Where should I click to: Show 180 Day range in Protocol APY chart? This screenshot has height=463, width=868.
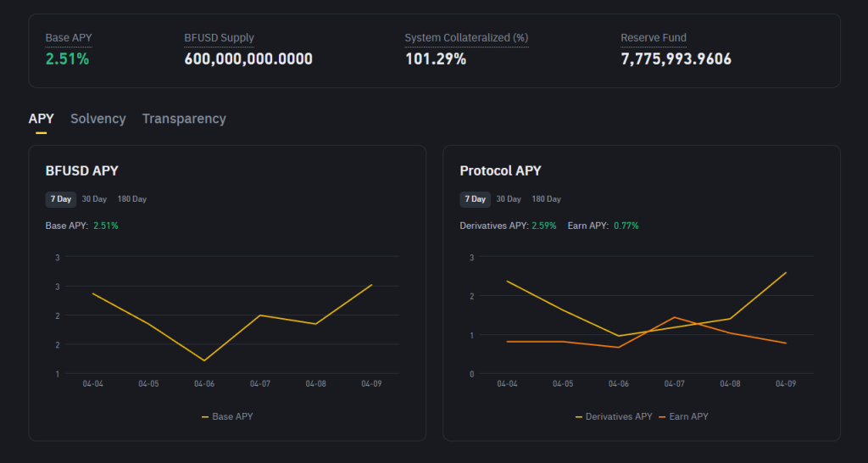click(x=546, y=199)
